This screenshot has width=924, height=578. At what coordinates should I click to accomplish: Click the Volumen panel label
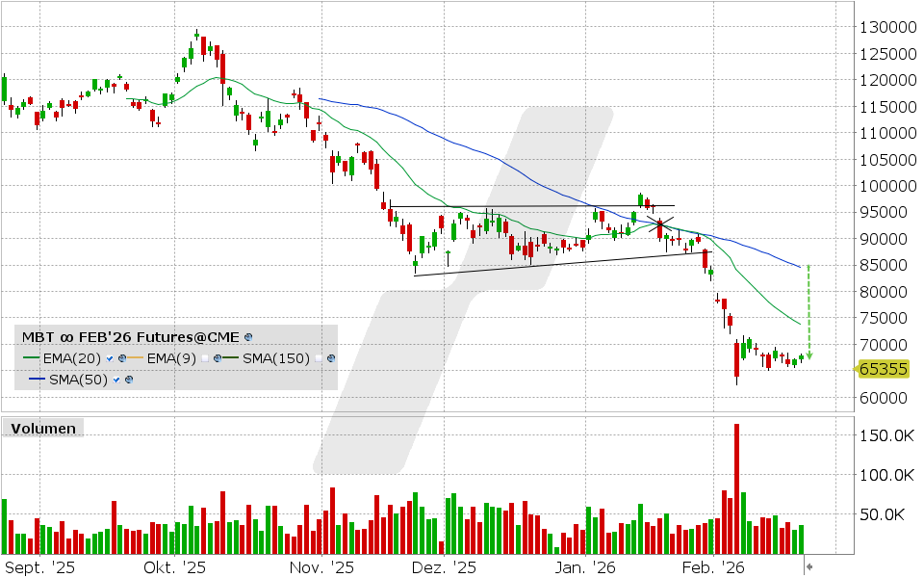(x=44, y=428)
